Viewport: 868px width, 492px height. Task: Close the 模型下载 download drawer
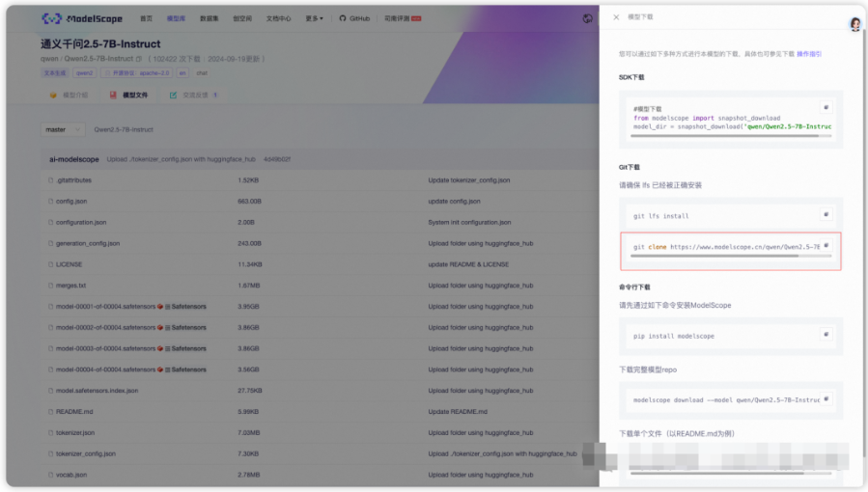click(x=616, y=17)
